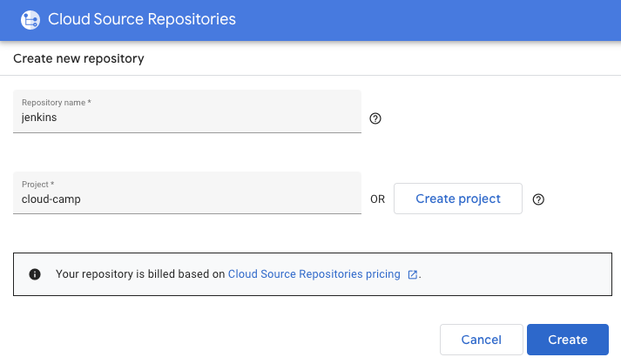621x364 pixels.
Task: Click the info icon in billing notice
Action: tap(35, 273)
